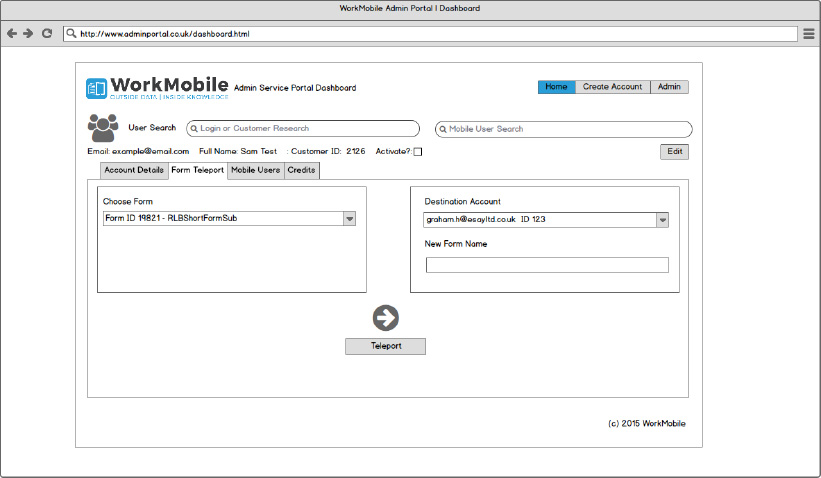The width and height of the screenshot is (821, 478).
Task: Click the magnifier in Mobile User Search
Action: pyautogui.click(x=442, y=129)
